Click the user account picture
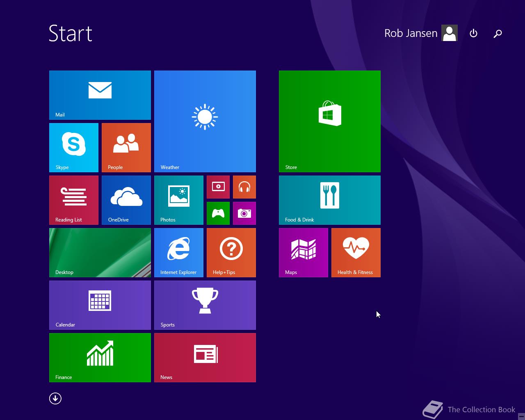Image resolution: width=525 pixels, height=420 pixels. [450, 33]
